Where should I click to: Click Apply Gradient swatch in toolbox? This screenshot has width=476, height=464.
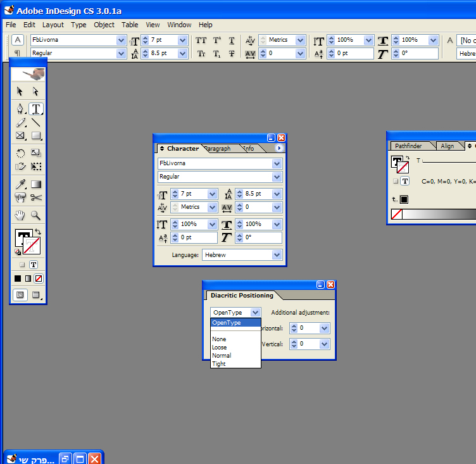click(x=28, y=279)
